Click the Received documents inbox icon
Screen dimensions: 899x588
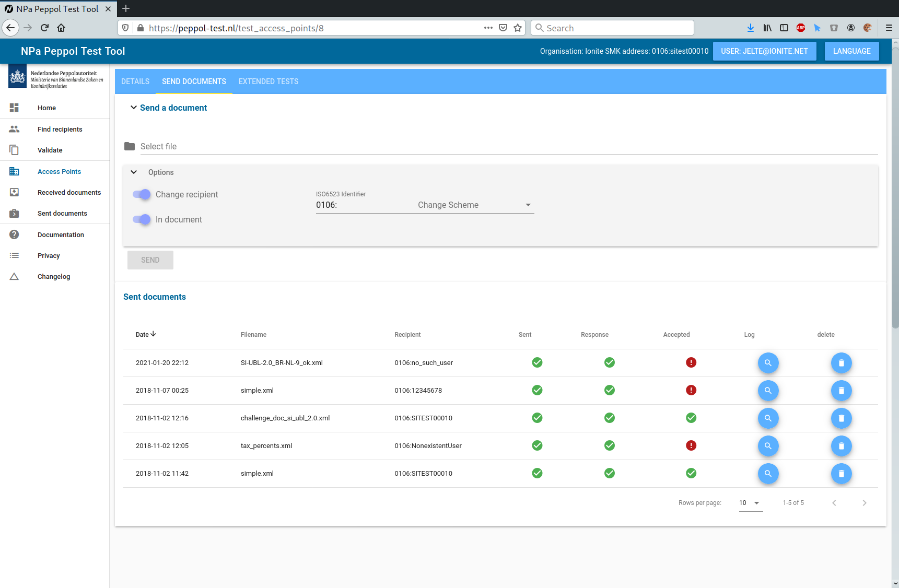(14, 192)
